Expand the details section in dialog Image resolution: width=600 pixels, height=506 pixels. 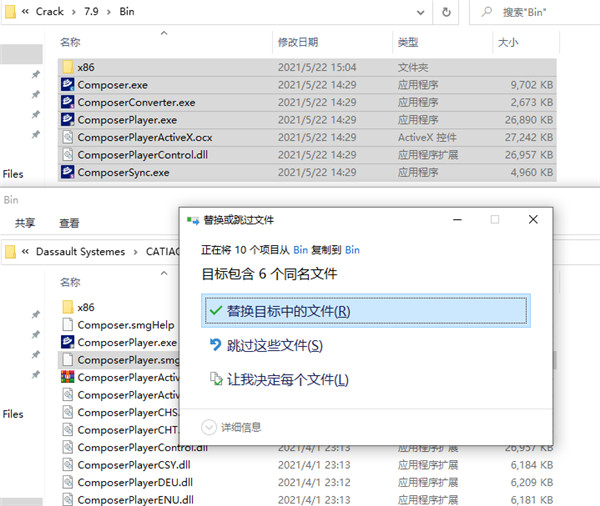coord(210,427)
